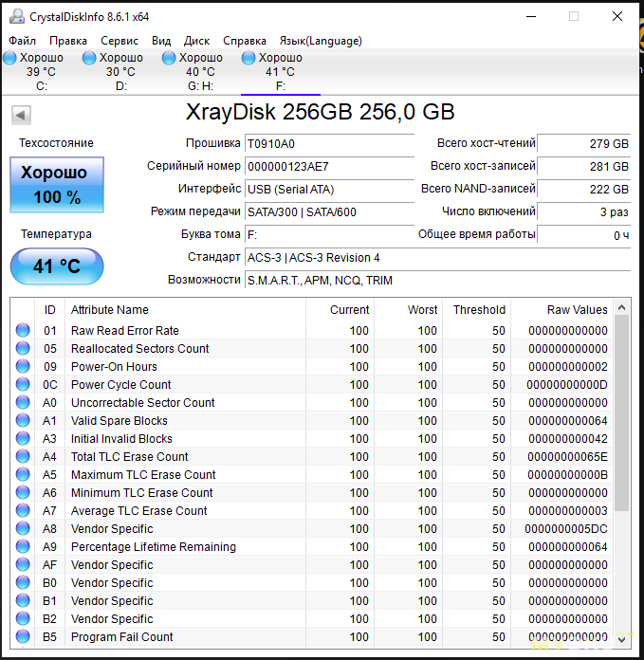Click status orb for Valid Spare Blocks
The width and height of the screenshot is (644, 660).
pyautogui.click(x=23, y=420)
